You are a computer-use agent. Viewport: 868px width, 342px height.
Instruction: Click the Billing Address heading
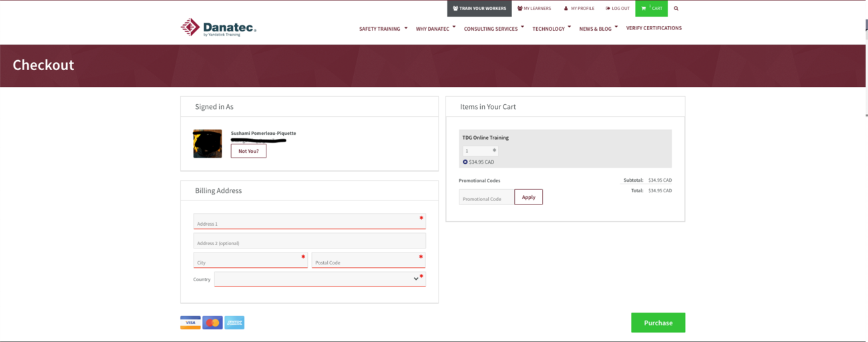pyautogui.click(x=218, y=190)
